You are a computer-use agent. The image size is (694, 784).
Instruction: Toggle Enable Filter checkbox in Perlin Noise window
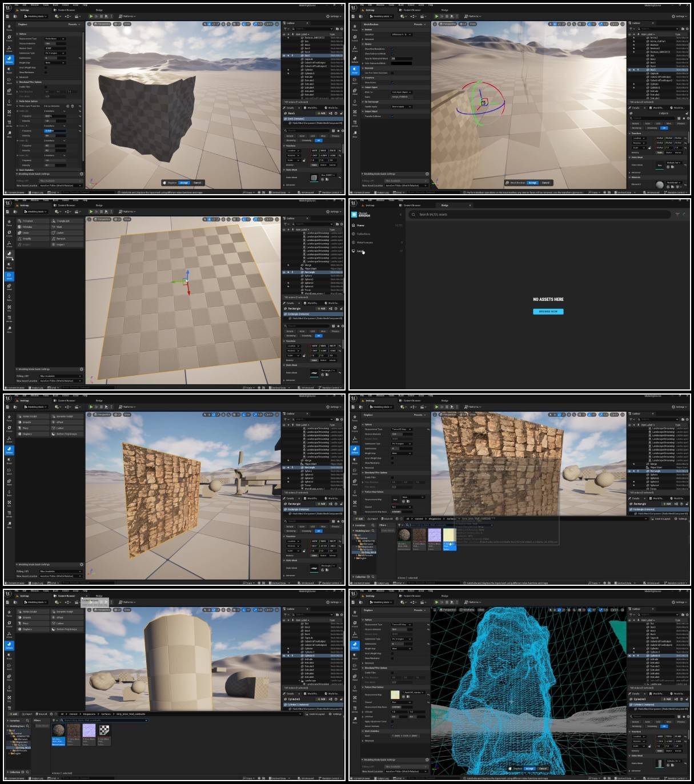coord(46,87)
